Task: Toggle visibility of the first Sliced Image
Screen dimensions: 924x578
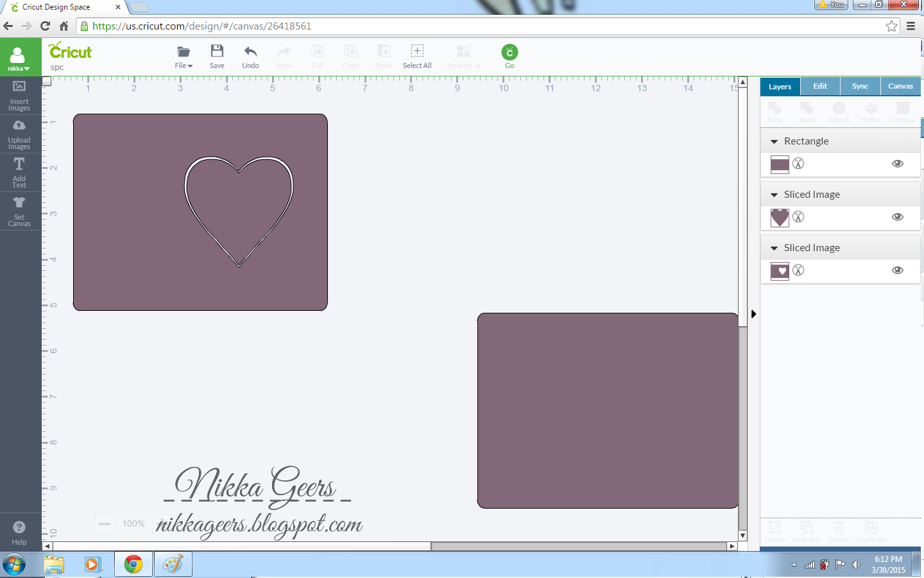Action: click(897, 217)
